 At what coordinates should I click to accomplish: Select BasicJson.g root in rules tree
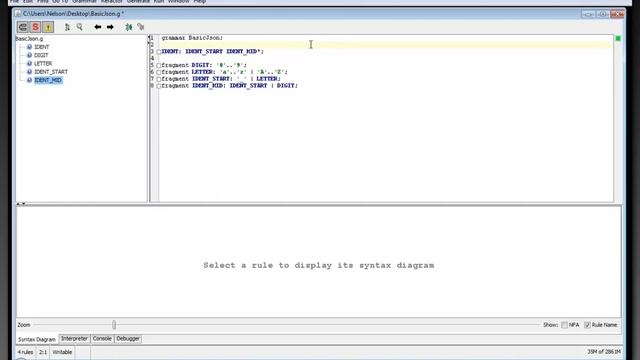29,39
